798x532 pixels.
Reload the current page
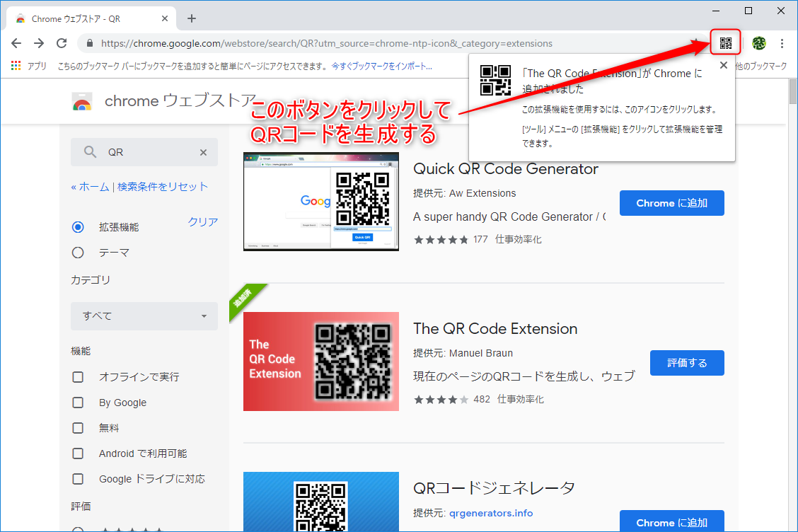[61, 43]
